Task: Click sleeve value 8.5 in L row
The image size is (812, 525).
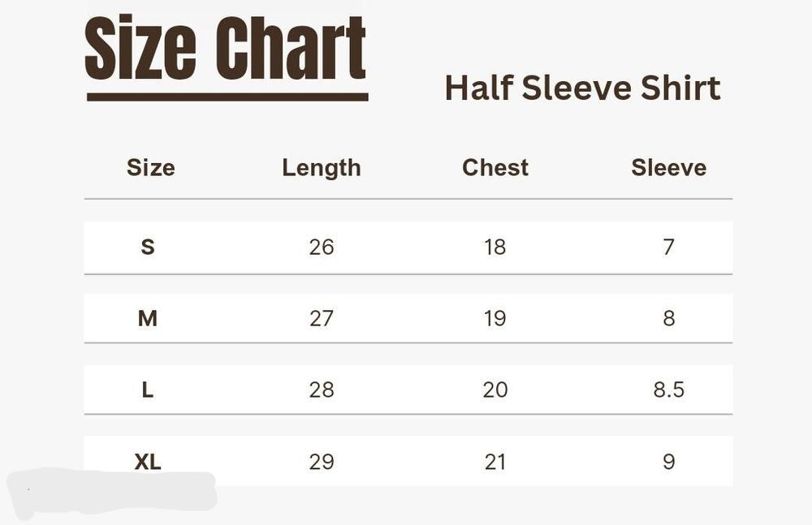Action: pyautogui.click(x=668, y=390)
